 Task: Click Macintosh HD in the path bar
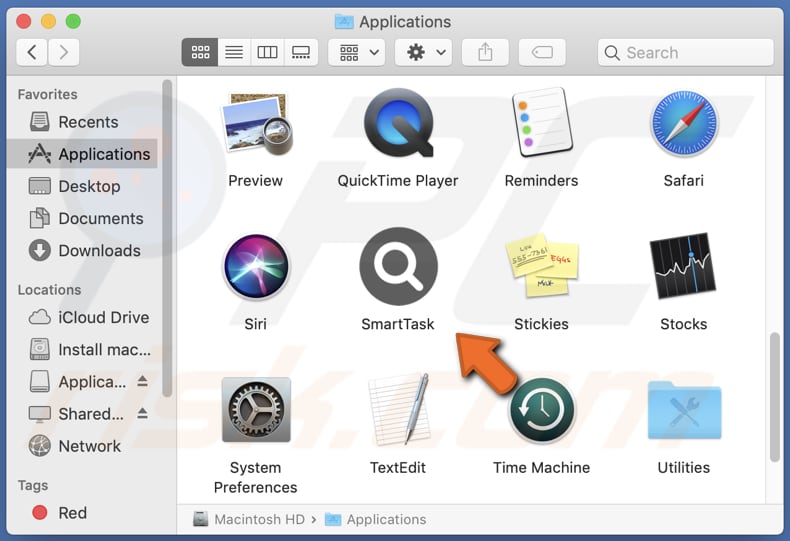(x=249, y=519)
